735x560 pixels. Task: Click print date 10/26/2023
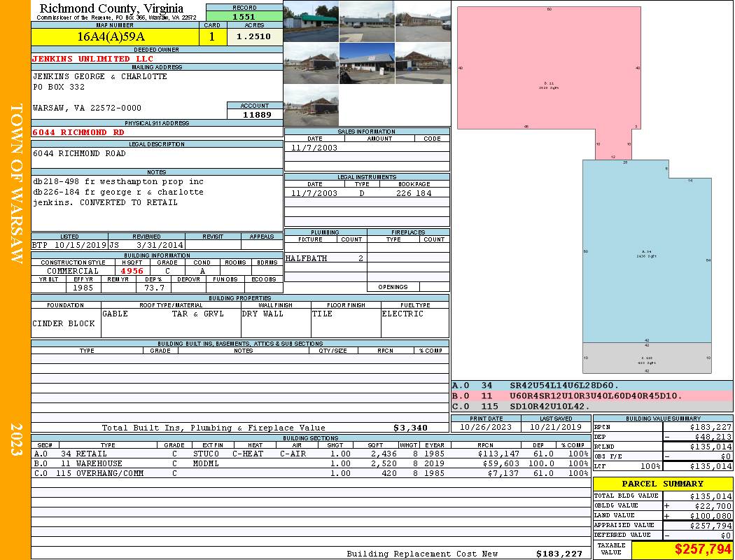coord(486,427)
